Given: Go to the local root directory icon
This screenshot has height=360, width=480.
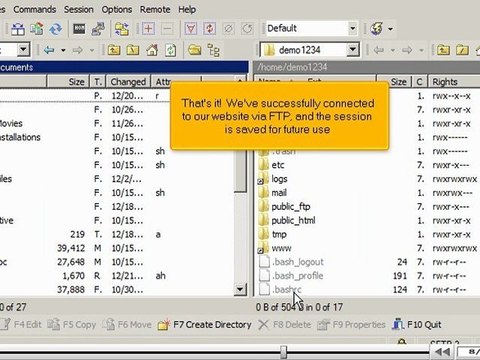Looking at the screenshot, I should [133, 50].
